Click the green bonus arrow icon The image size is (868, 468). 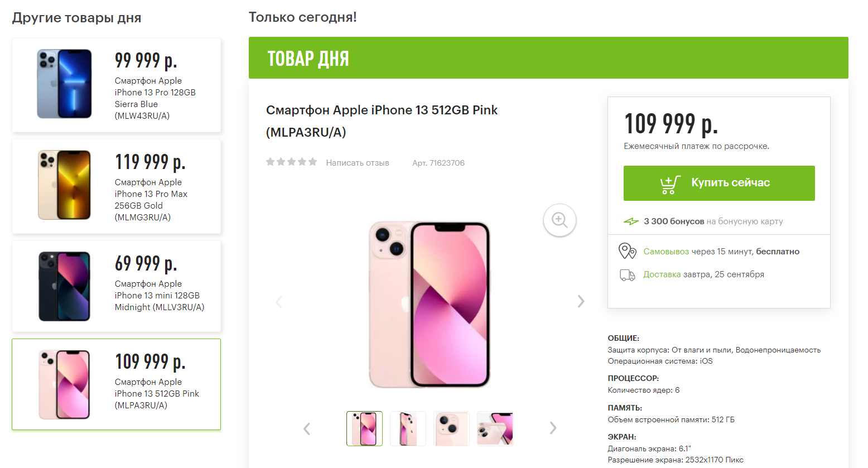tap(631, 221)
